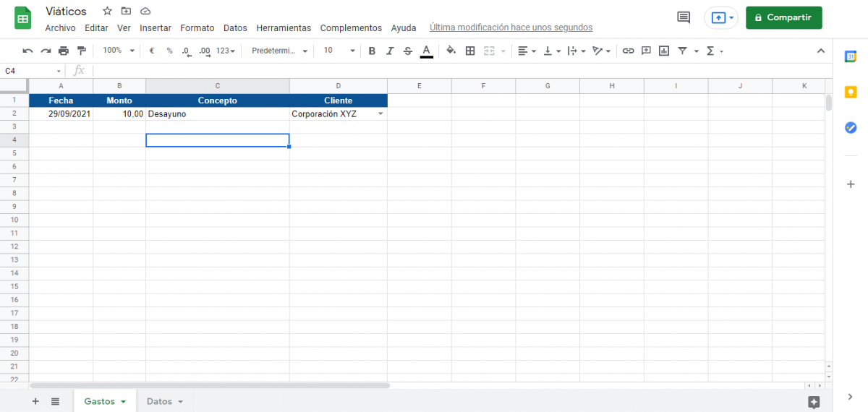Toggle bold formatting
The height and width of the screenshot is (412, 868).
[372, 51]
